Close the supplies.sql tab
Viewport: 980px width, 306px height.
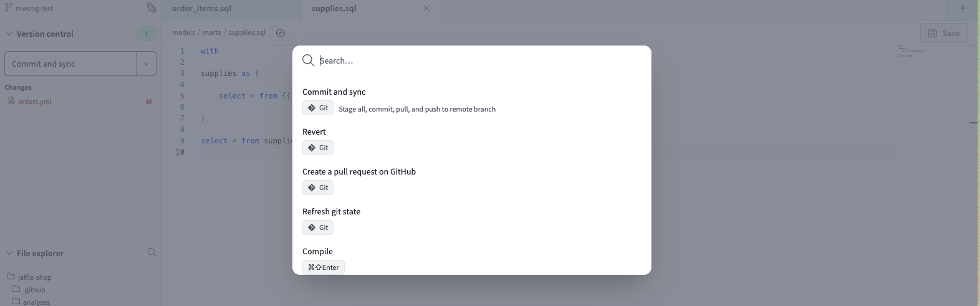coord(426,8)
